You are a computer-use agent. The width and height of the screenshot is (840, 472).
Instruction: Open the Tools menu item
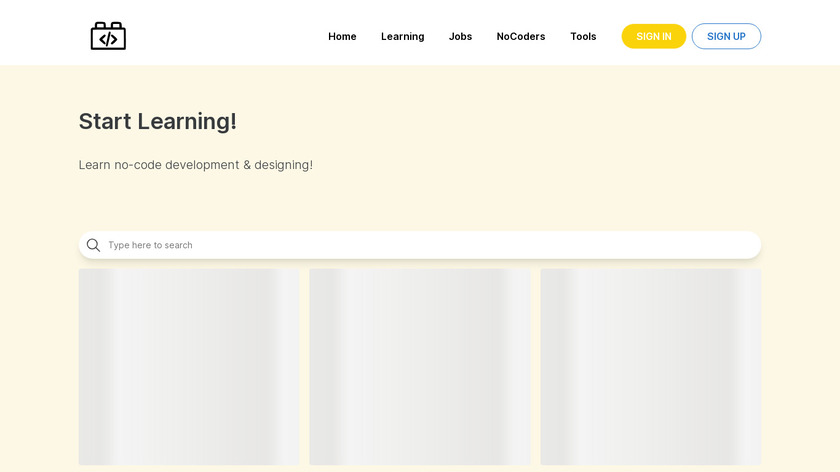click(583, 36)
